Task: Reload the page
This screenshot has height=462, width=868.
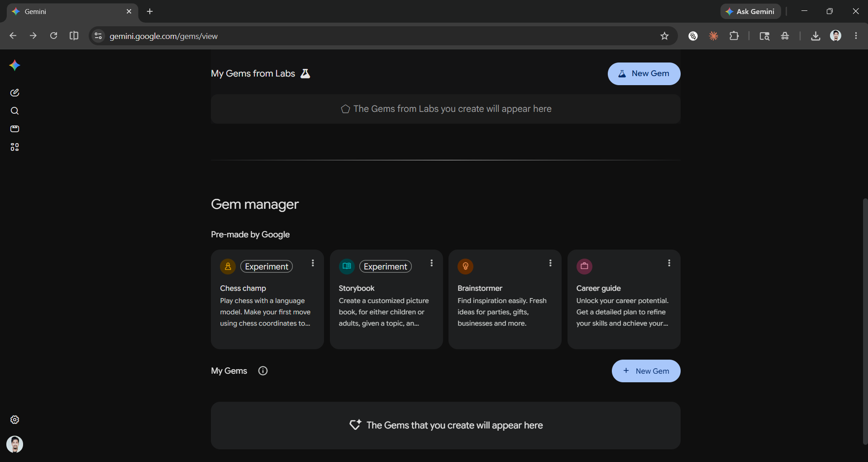Action: (x=53, y=36)
